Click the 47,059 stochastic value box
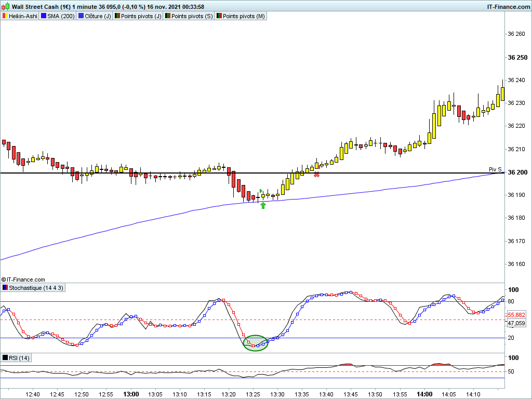Image resolution: width=532 pixels, height=399 pixels. (516, 323)
